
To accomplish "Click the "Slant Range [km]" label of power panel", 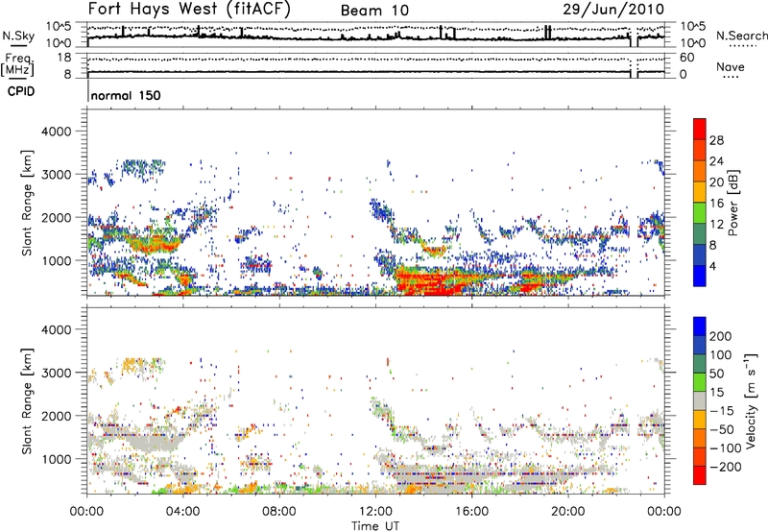I will click(27, 203).
